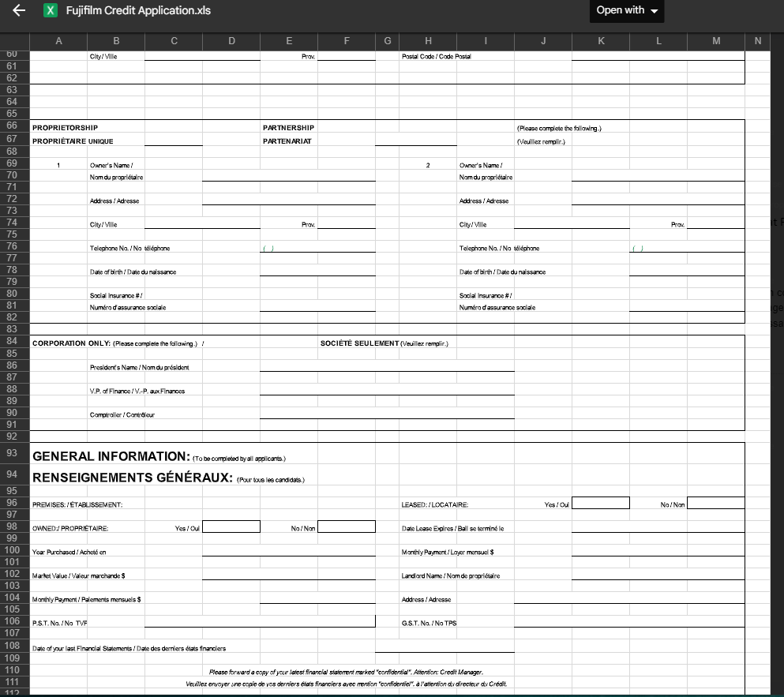Select column J header
784x697 pixels.
543,41
